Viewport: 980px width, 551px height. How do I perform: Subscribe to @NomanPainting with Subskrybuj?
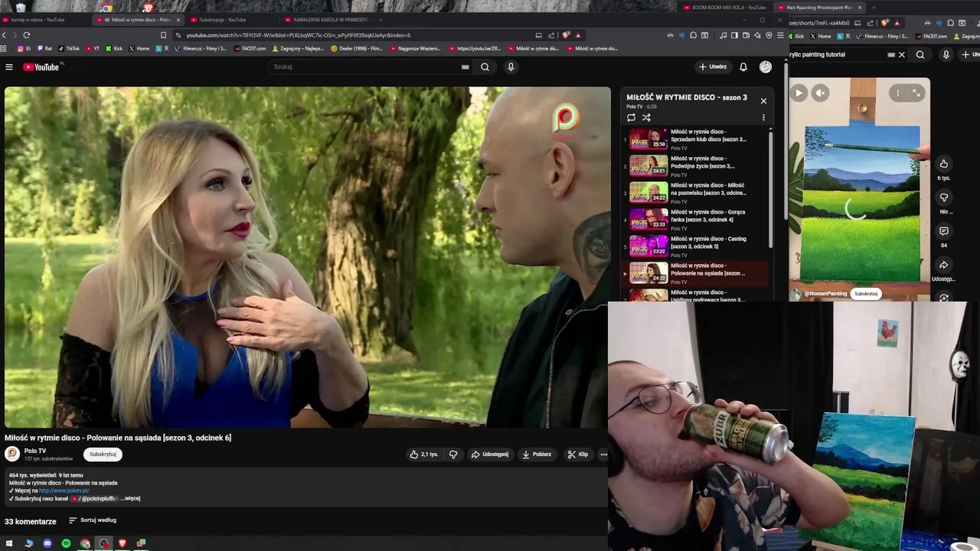point(866,294)
